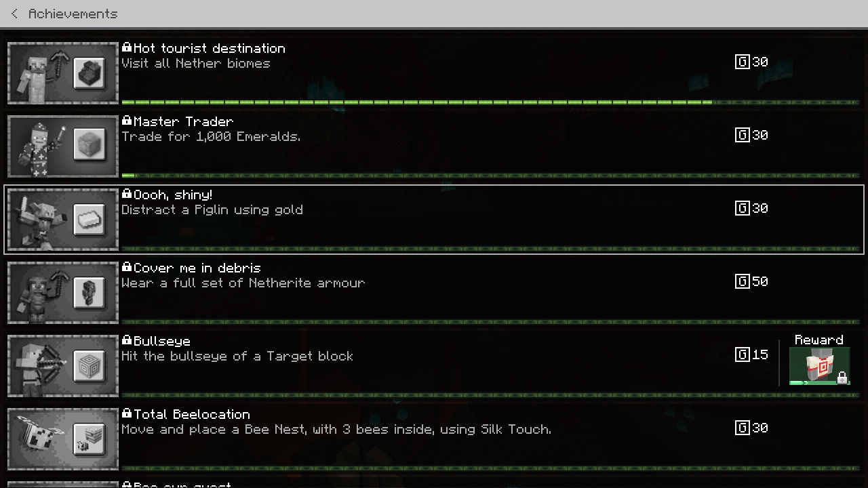Click the 15 gamerscore value for Bullseye
The height and width of the screenshot is (488, 868).
pos(760,354)
